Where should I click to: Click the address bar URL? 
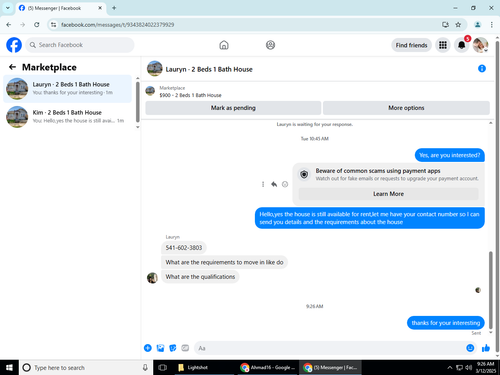[117, 25]
